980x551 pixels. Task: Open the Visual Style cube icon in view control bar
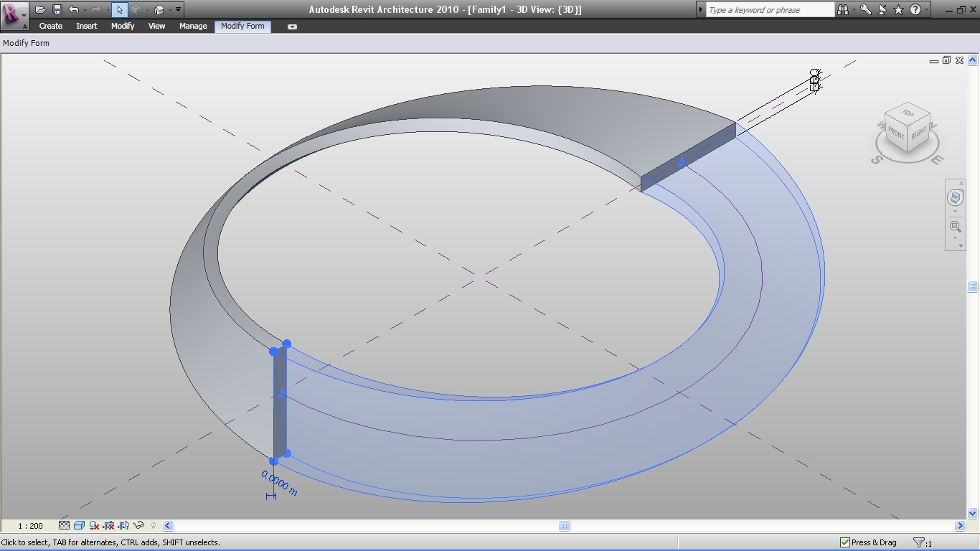pyautogui.click(x=78, y=525)
